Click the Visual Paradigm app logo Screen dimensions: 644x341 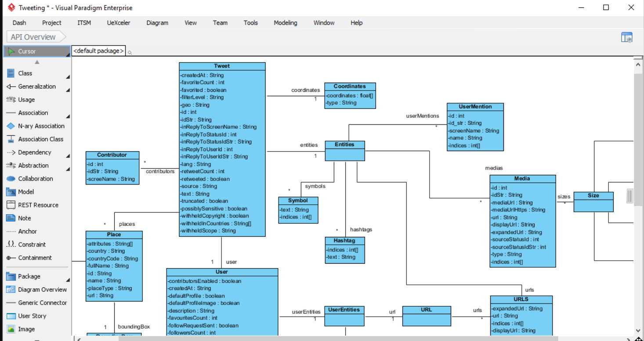pos(11,7)
